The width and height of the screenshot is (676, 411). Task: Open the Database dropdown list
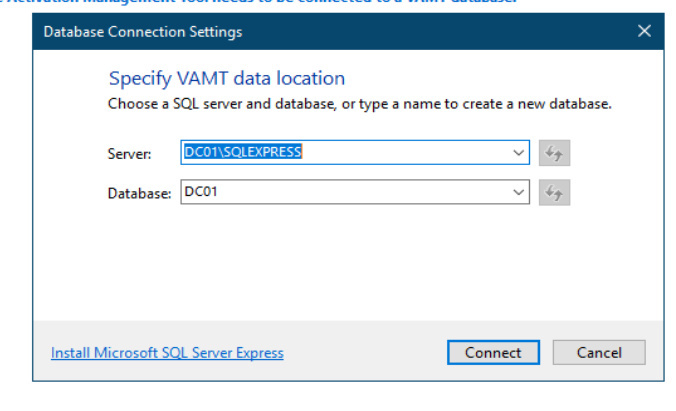(x=518, y=192)
